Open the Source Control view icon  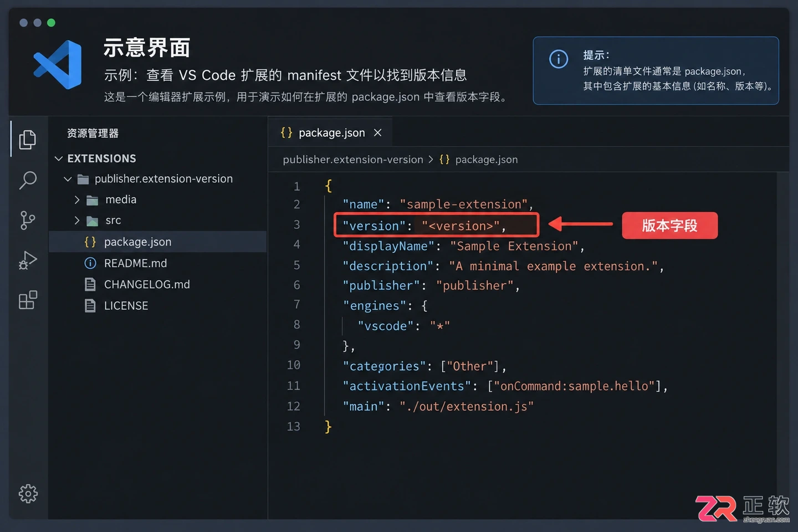(x=28, y=220)
